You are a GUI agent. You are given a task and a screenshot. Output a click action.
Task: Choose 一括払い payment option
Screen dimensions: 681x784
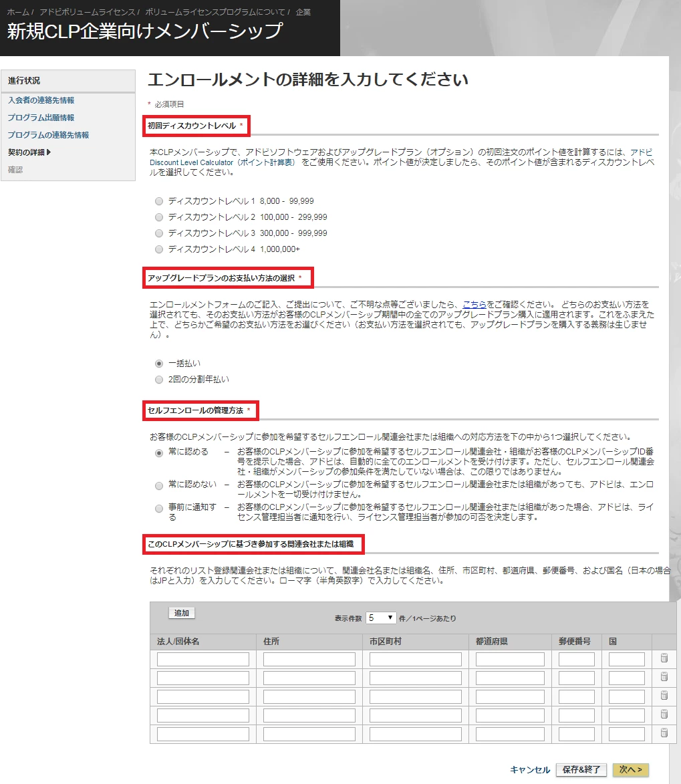pos(159,364)
